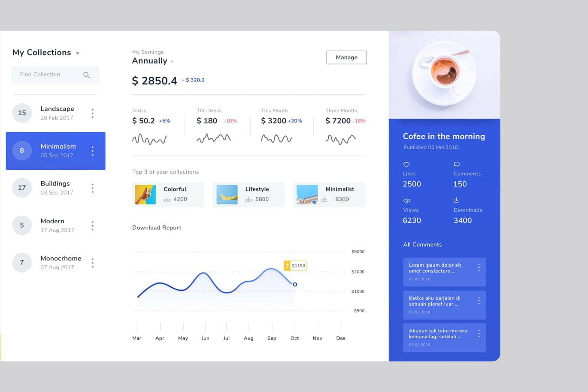Click the Downloads icon in the blue panel
Viewport: 588px width, 392px height.
[x=457, y=200]
